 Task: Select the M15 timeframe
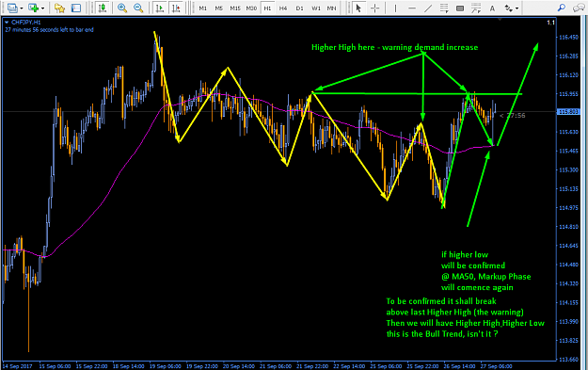pyautogui.click(x=235, y=8)
